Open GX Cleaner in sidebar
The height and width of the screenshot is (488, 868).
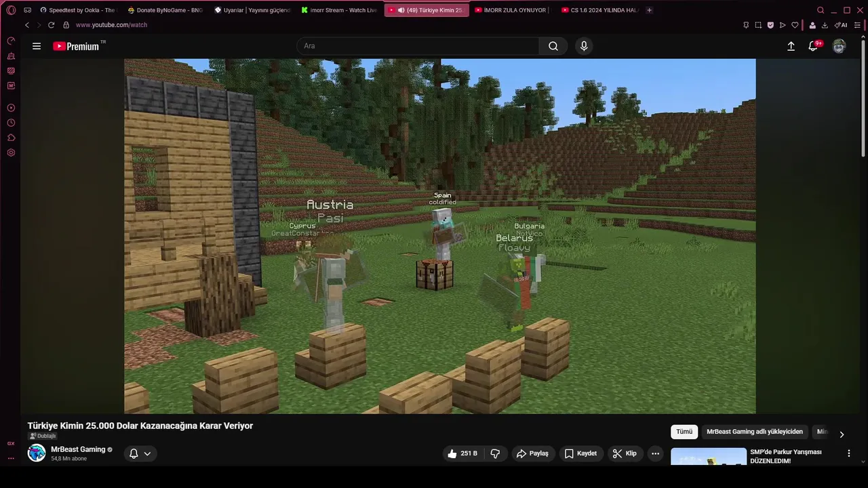[11, 56]
